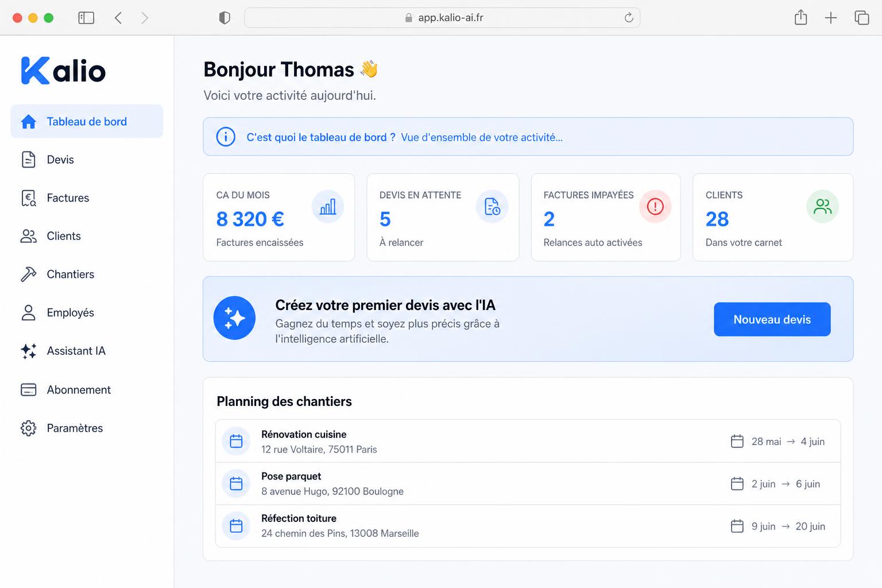
Task: Click the Clients people icon in sidebar
Action: tap(29, 236)
